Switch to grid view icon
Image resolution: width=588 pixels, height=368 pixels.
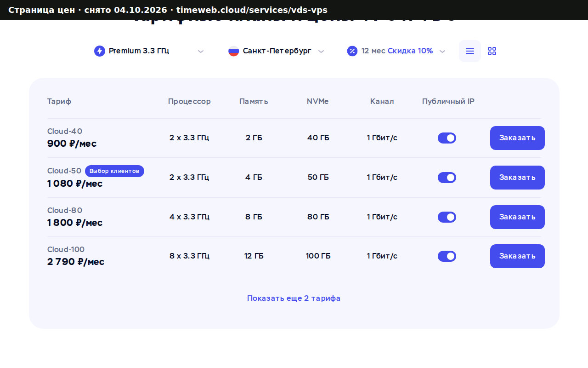(x=492, y=51)
